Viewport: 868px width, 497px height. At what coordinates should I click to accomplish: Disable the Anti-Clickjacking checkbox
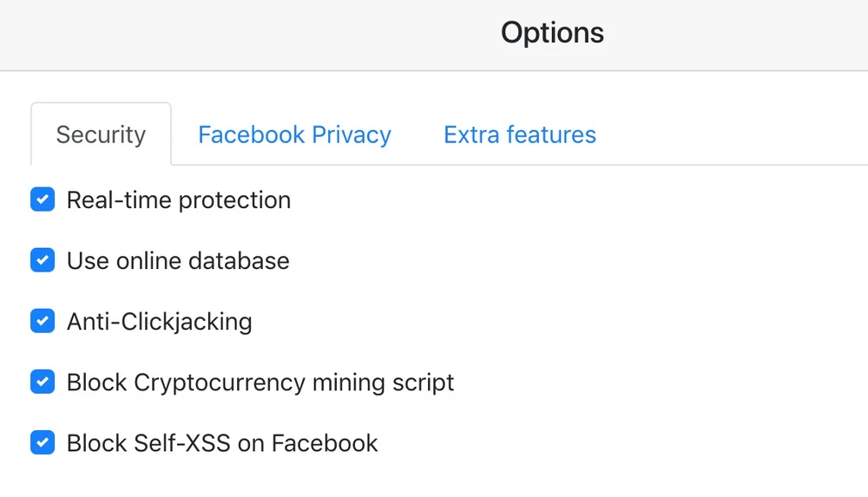point(43,322)
